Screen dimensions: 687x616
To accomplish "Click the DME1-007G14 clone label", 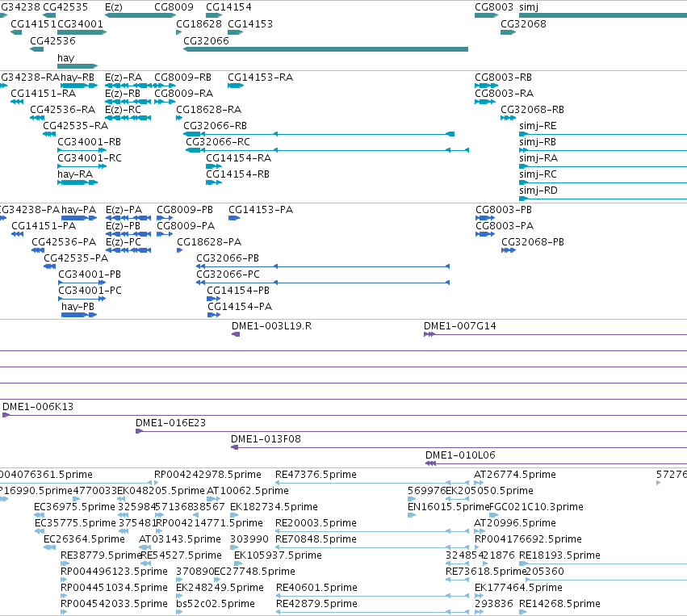I will (x=459, y=326).
